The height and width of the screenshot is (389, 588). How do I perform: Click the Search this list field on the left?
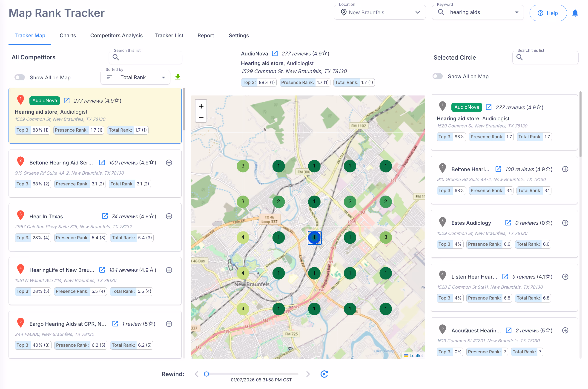coord(145,57)
